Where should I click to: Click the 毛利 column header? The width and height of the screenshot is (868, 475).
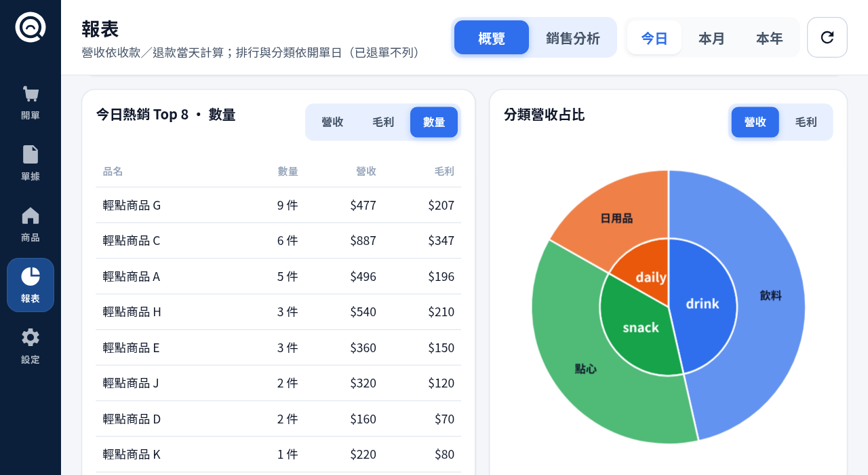(x=444, y=171)
